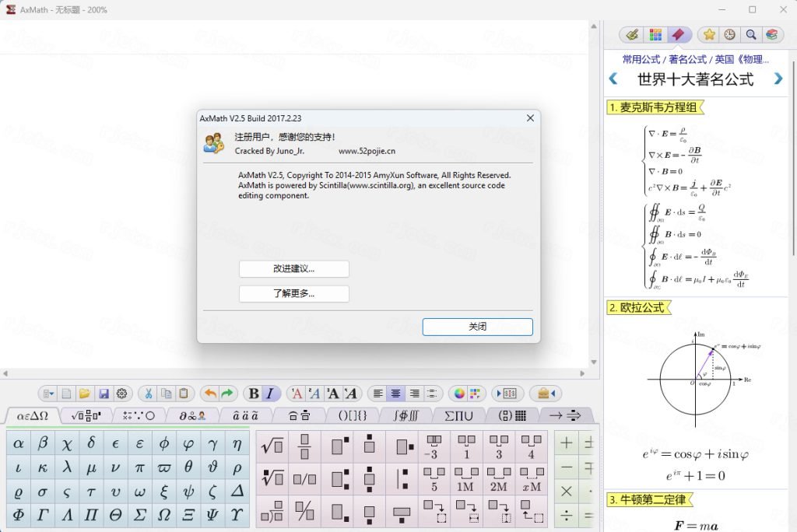Select the Maxwell equations formula block
The image size is (797, 532).
pyautogui.click(x=695, y=207)
